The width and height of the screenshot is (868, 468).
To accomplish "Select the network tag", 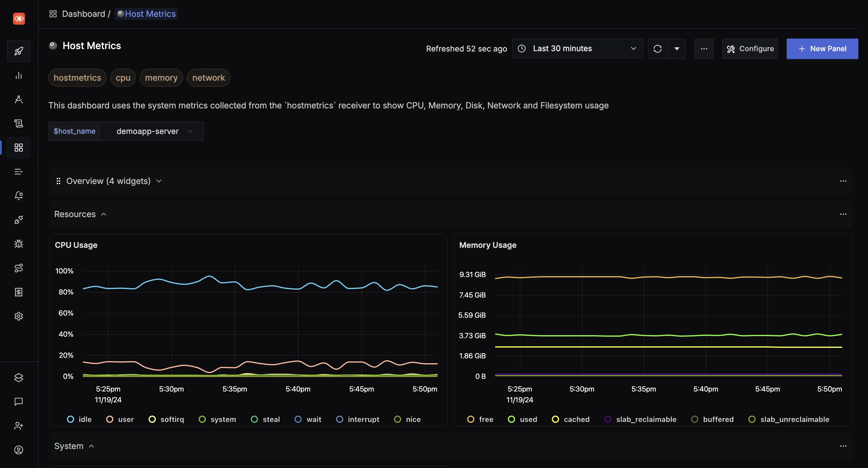I will click(x=209, y=78).
